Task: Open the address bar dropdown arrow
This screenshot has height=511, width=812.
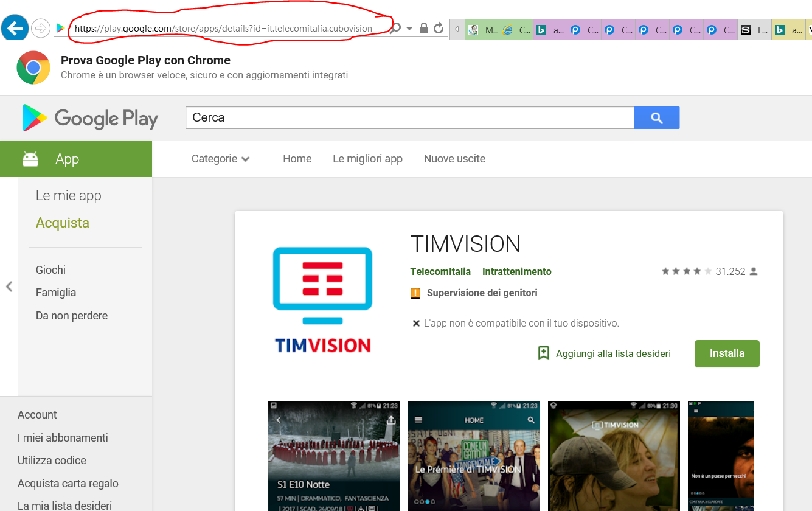Action: [x=409, y=29]
